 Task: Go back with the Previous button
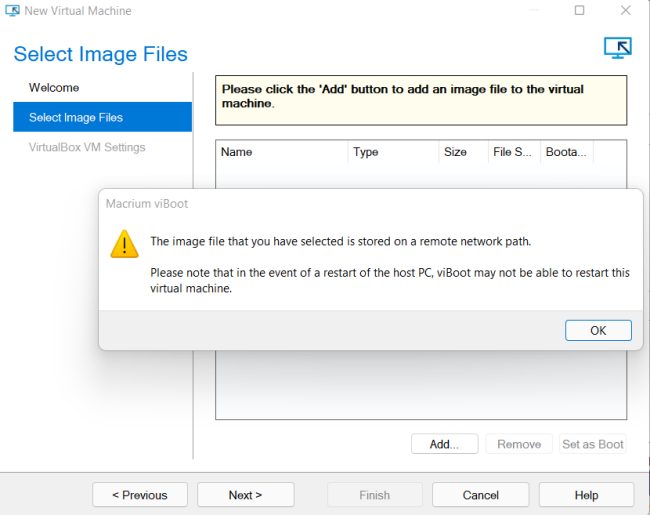(x=139, y=495)
